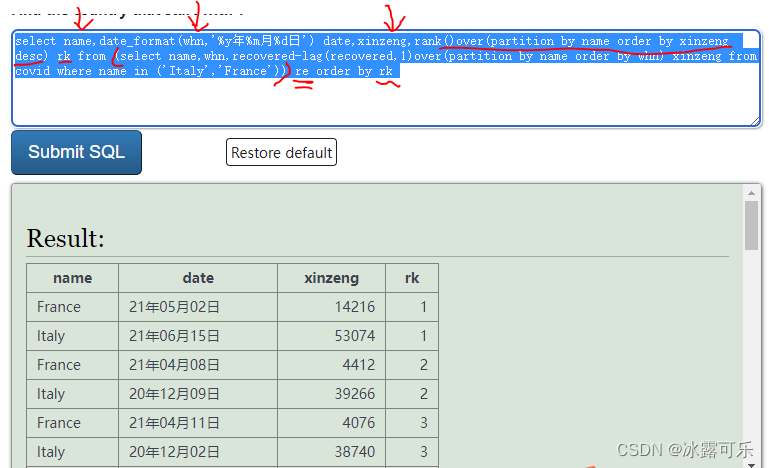The width and height of the screenshot is (769, 468).
Task: Click the 'date' column header
Action: point(198,278)
